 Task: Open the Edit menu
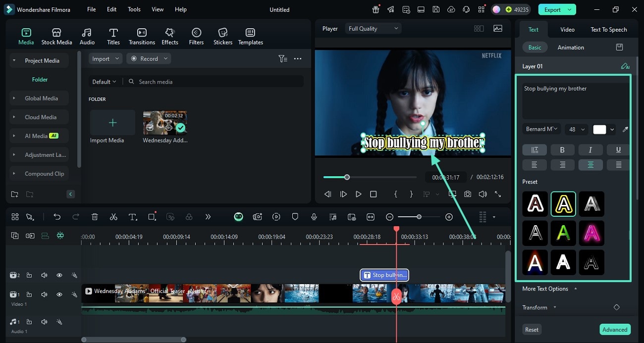tap(112, 9)
